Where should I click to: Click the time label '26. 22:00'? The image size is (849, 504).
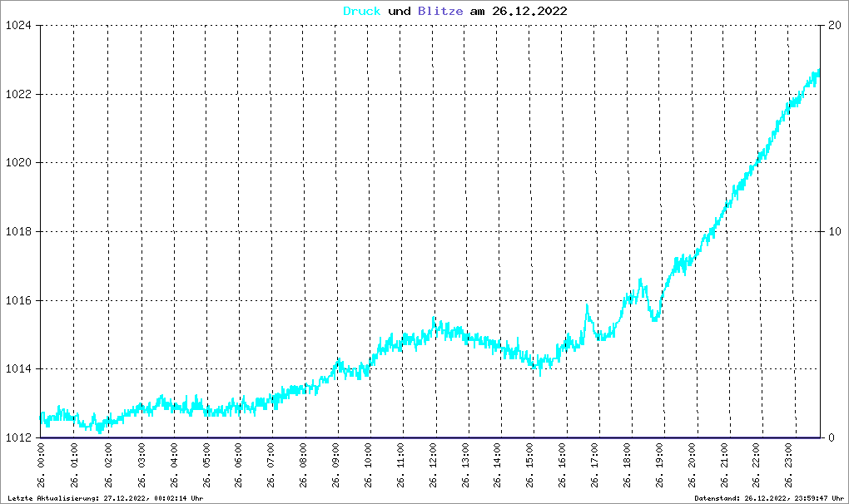[756, 465]
